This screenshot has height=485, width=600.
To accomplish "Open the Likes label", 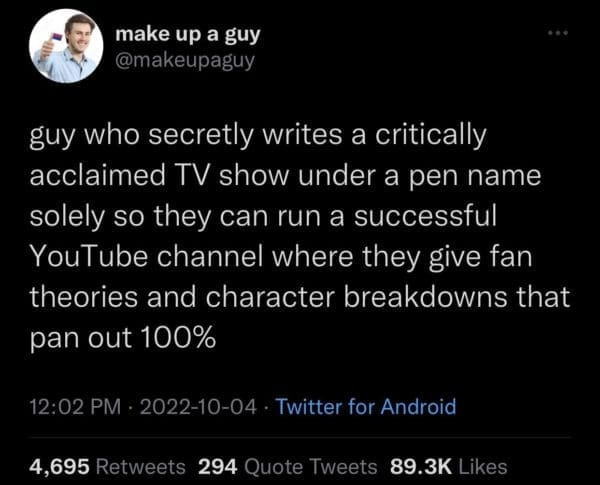I will click(x=484, y=465).
